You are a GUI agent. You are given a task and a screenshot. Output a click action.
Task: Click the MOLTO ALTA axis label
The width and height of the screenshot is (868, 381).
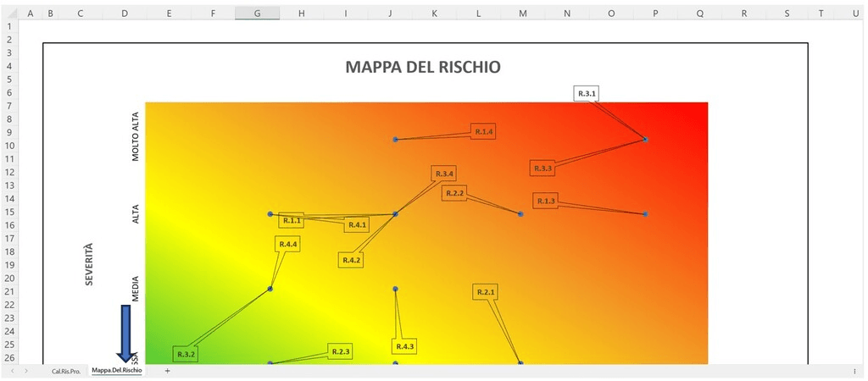[136, 136]
